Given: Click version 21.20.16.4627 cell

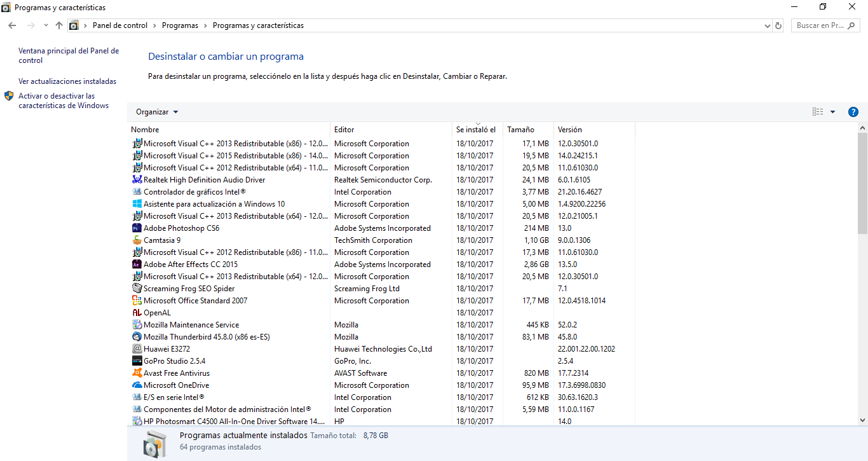Looking at the screenshot, I should pos(580,192).
